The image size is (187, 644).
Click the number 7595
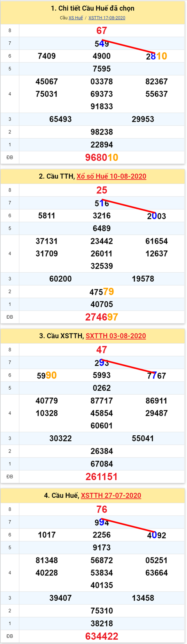pyautogui.click(x=102, y=69)
